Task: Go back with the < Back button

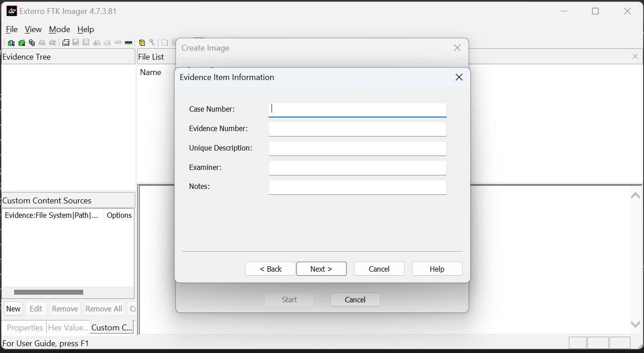Action: (271, 269)
